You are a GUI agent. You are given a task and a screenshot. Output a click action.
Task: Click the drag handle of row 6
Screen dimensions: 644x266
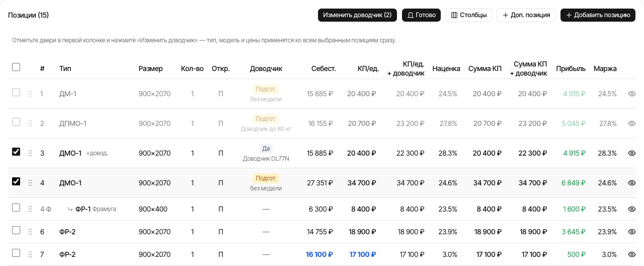click(x=30, y=232)
